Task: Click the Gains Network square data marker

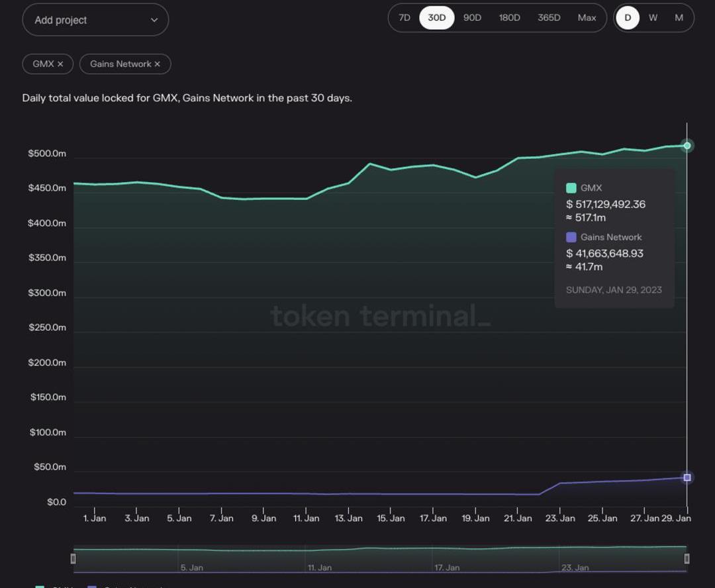Action: coord(687,477)
